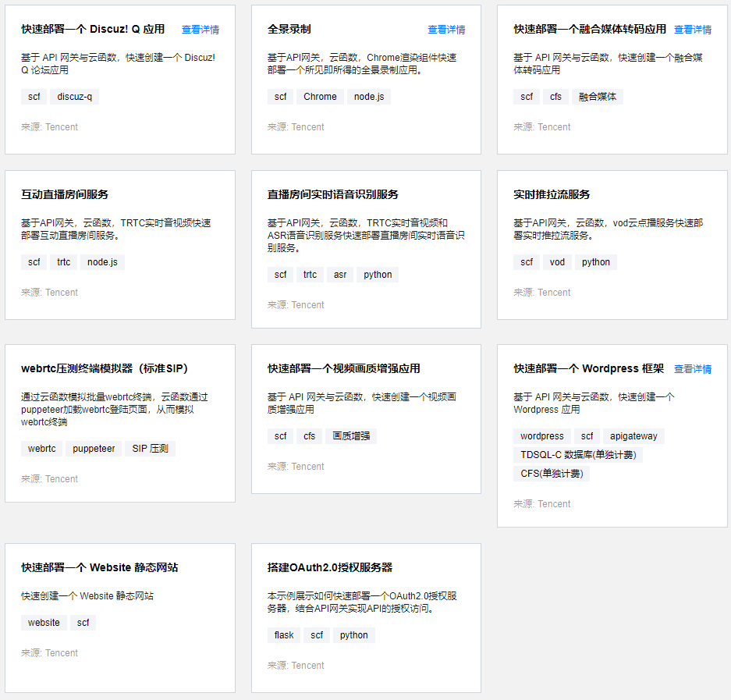Click scf tag in Discuz! Q card
The height and width of the screenshot is (700, 731).
point(34,97)
